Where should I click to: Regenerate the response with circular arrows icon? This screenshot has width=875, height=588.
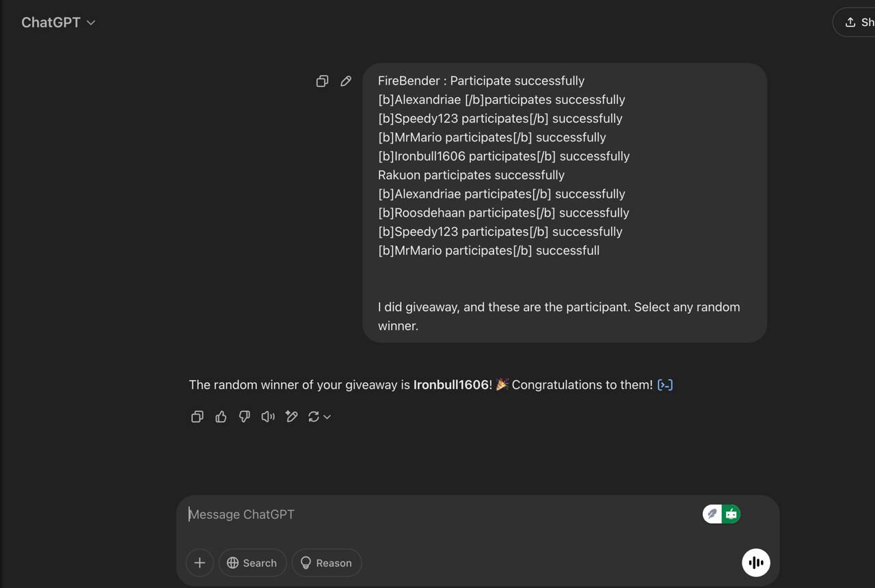pos(314,416)
